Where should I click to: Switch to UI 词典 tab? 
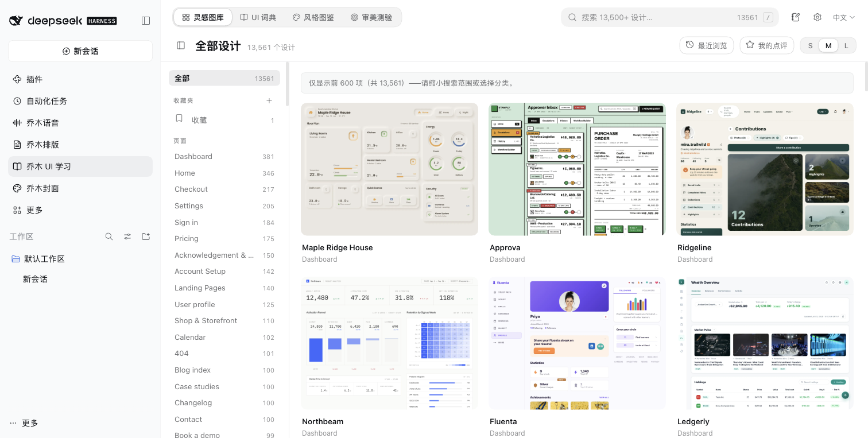258,17
